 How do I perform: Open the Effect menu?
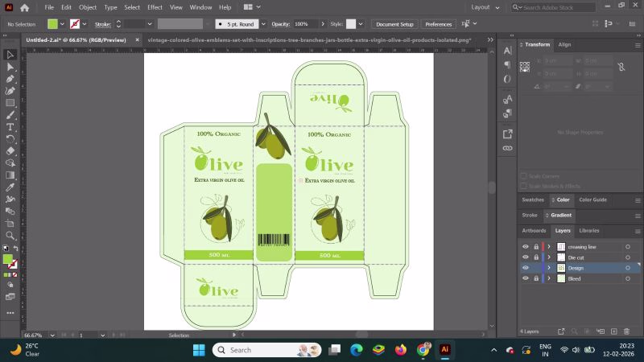click(155, 7)
